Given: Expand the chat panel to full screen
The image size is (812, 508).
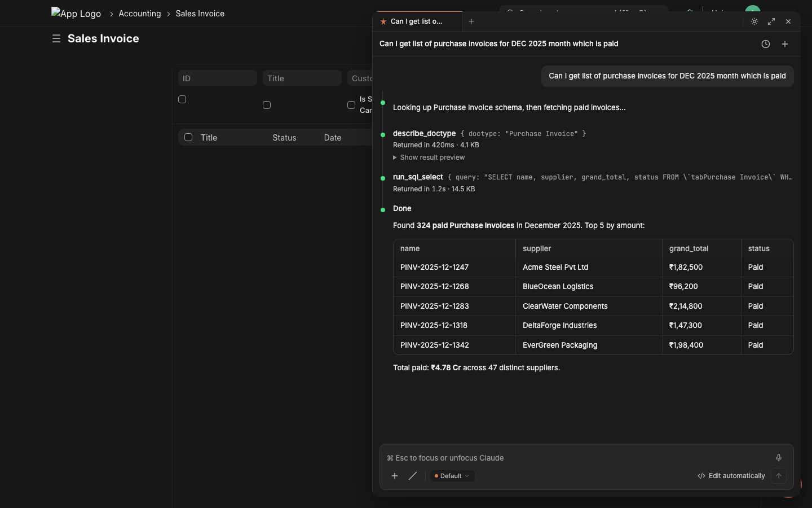Looking at the screenshot, I should coord(771,21).
